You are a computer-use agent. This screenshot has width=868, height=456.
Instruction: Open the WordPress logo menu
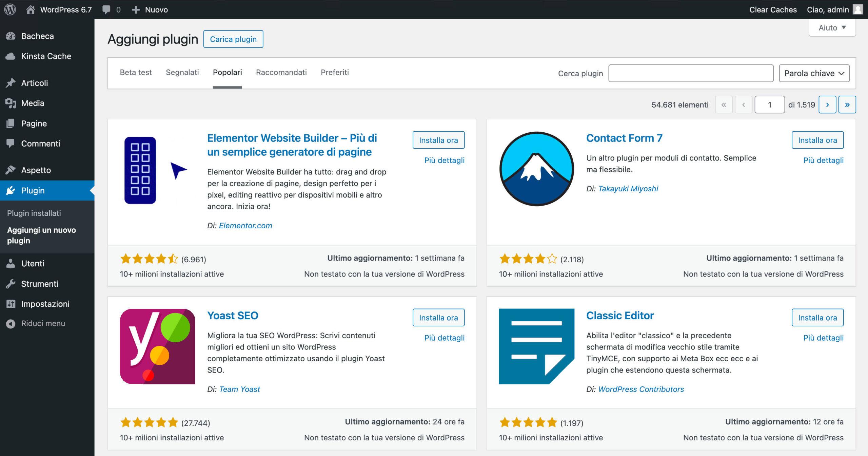pyautogui.click(x=10, y=9)
